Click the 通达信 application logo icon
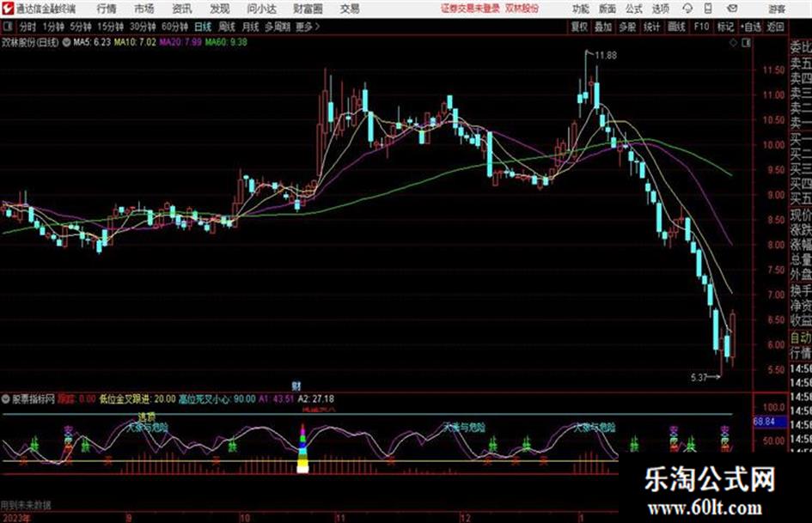812x523 pixels. [x=8, y=9]
